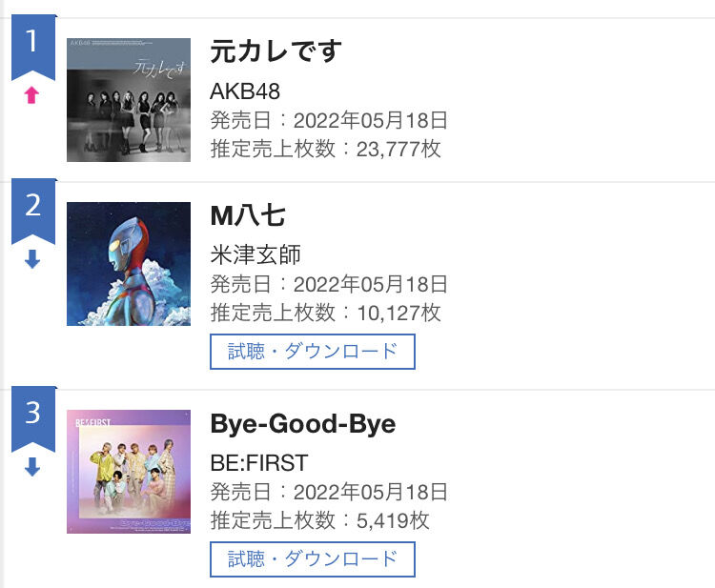Select the artist name BE:FIRST

pos(259,463)
